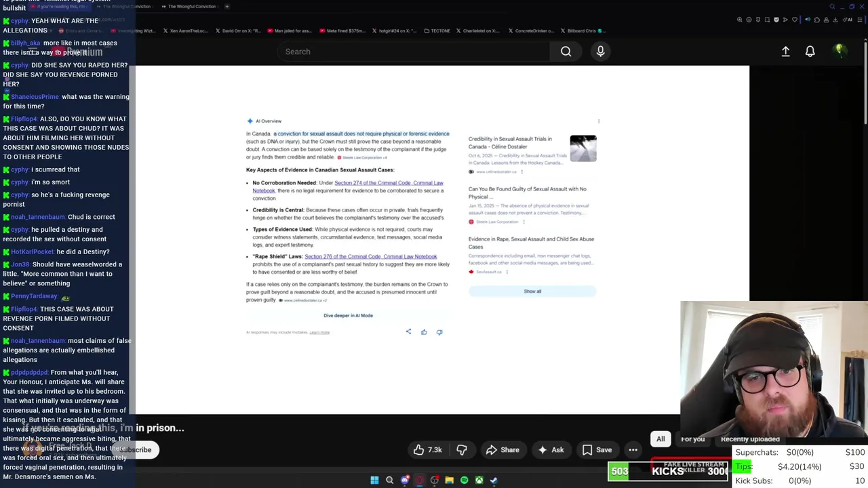Open Windows taskbar search
Viewport: 868px width, 488px height.
pyautogui.click(x=389, y=480)
